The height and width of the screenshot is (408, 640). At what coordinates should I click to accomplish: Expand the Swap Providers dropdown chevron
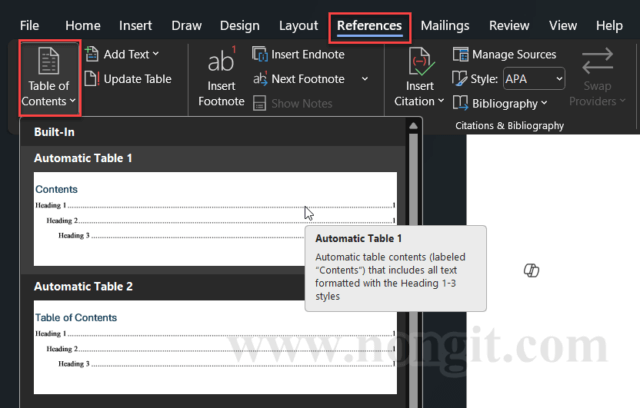tap(622, 100)
